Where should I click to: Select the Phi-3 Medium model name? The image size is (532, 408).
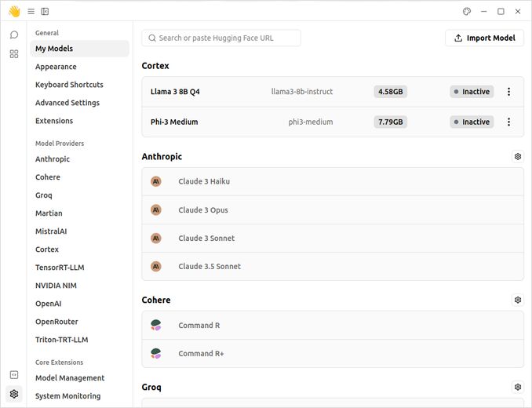(174, 122)
